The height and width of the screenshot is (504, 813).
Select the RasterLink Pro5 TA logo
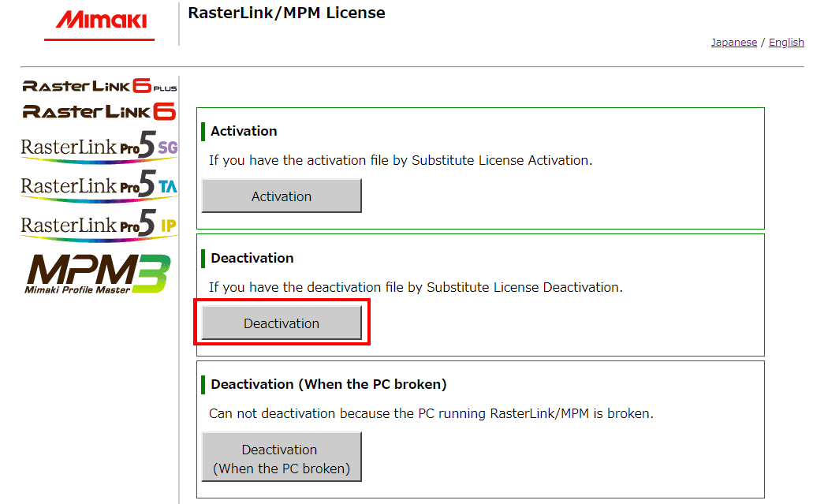pos(99,185)
